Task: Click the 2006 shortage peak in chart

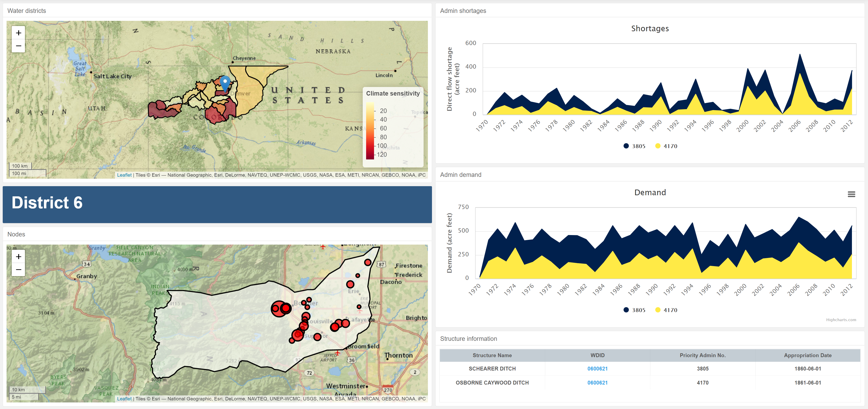Action: 800,55
